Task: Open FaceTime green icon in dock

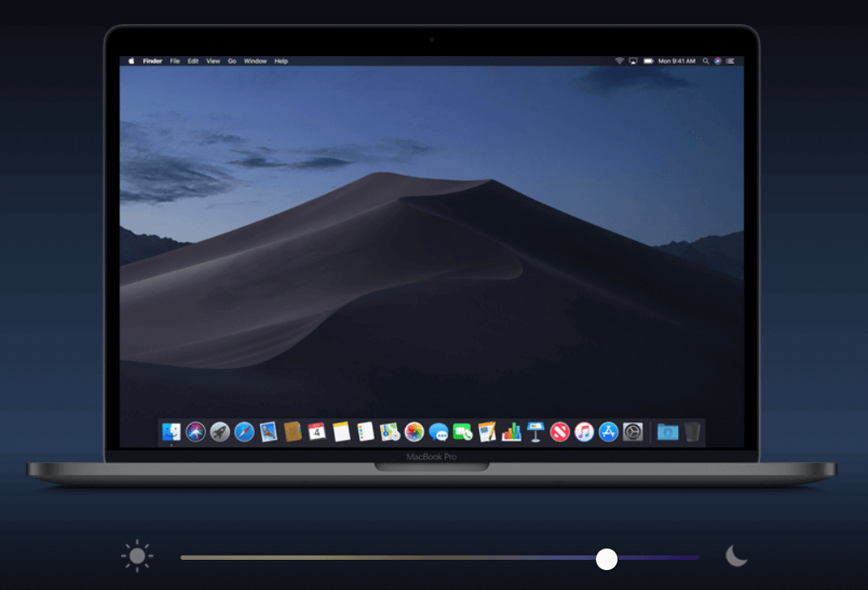Action: 463,432
